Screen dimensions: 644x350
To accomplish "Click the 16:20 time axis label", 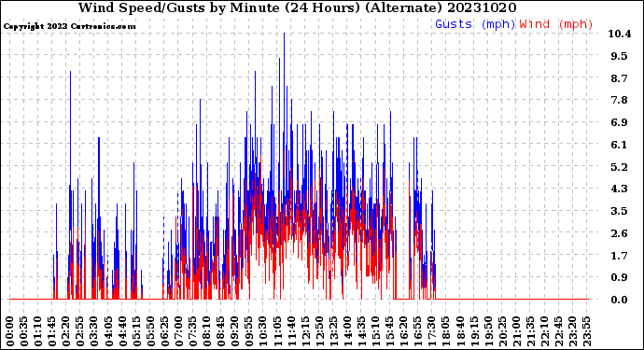I will (x=404, y=330).
